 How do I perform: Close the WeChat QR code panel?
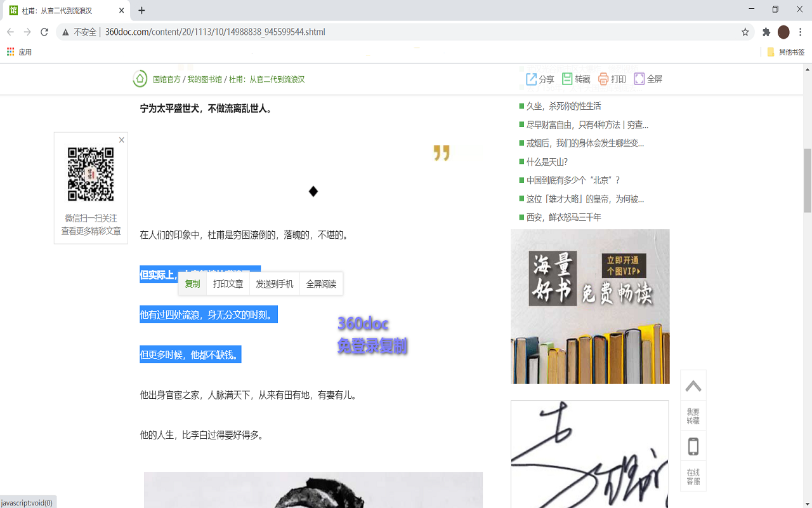[x=122, y=140]
